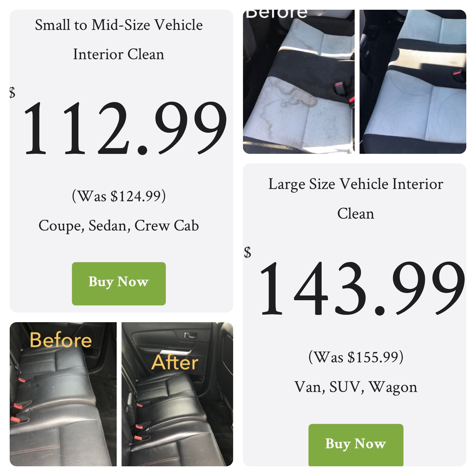The height and width of the screenshot is (476, 476).
Task: Click Buy Now for Small to Mid-Size clean
Action: (119, 284)
